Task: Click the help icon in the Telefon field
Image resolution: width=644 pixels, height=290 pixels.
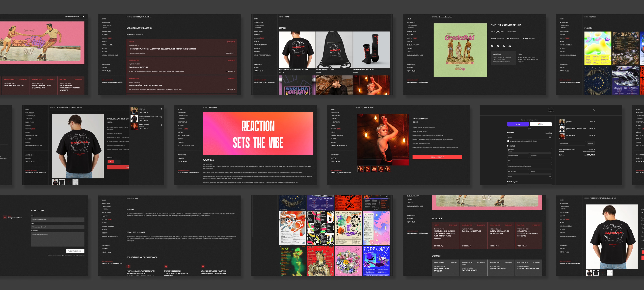Action: (x=550, y=177)
